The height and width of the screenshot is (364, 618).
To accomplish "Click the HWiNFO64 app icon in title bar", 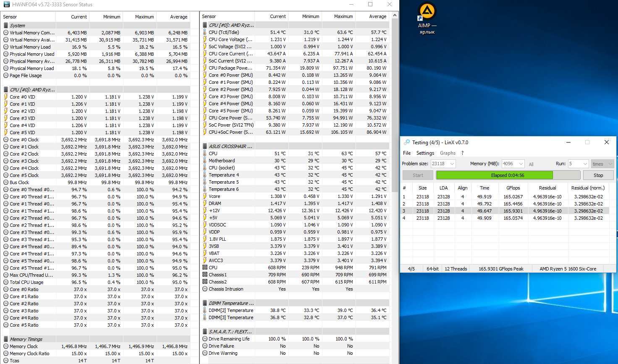I will [x=7, y=5].
